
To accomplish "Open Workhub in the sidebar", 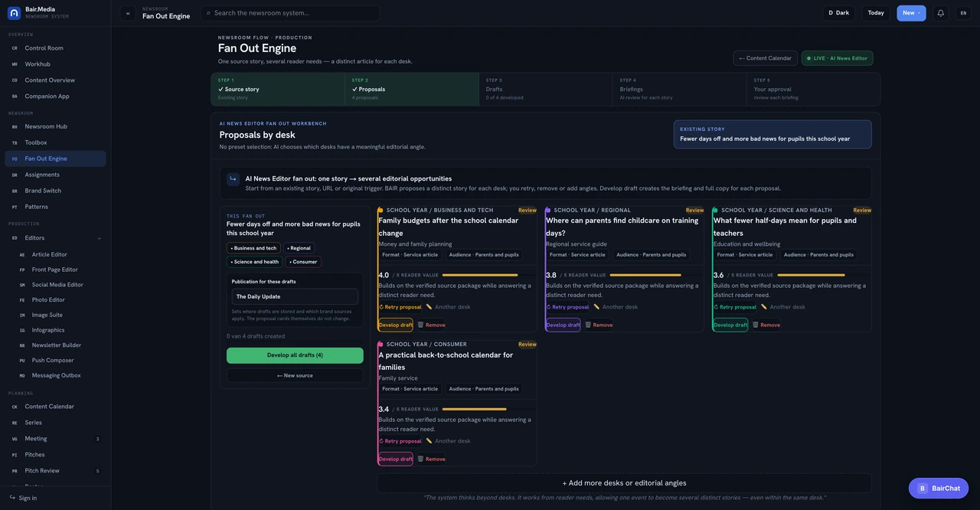I will click(x=55, y=64).
